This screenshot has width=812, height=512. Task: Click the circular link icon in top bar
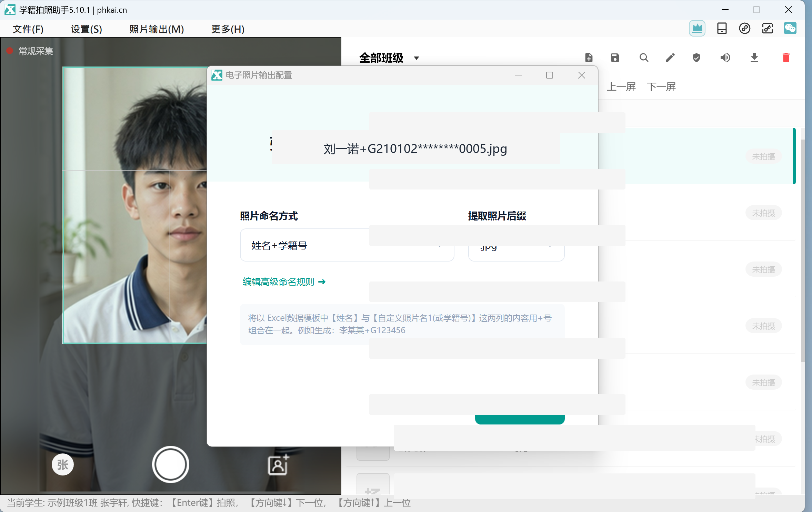744,28
